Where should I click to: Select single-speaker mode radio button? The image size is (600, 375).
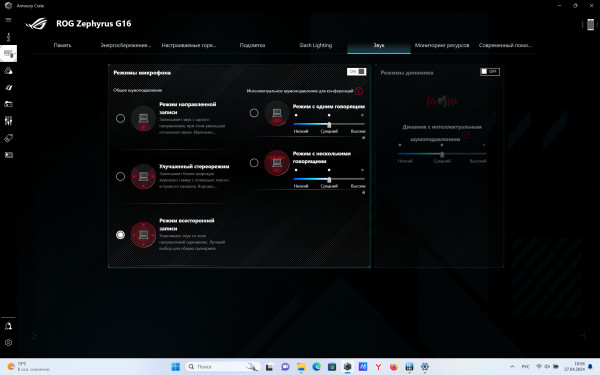click(x=254, y=113)
